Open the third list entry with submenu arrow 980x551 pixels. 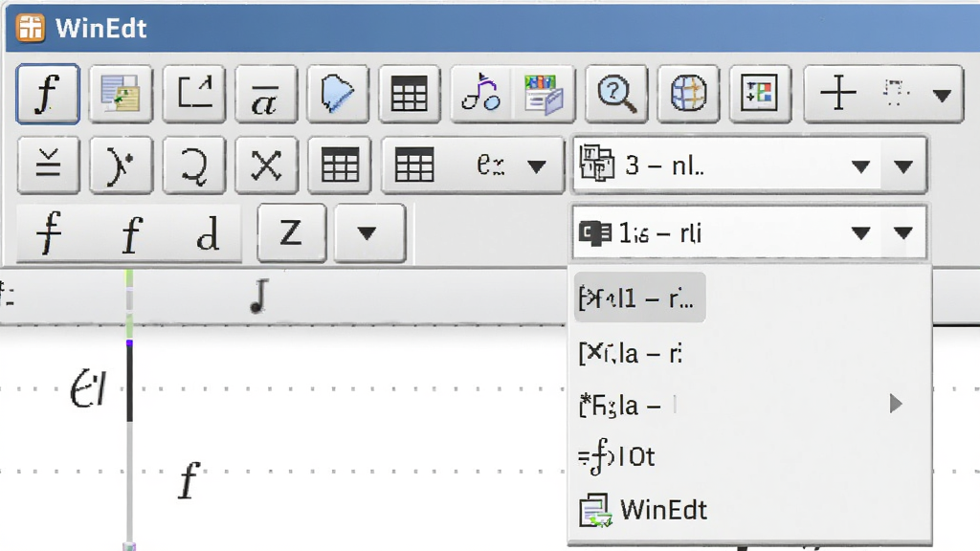click(750, 405)
